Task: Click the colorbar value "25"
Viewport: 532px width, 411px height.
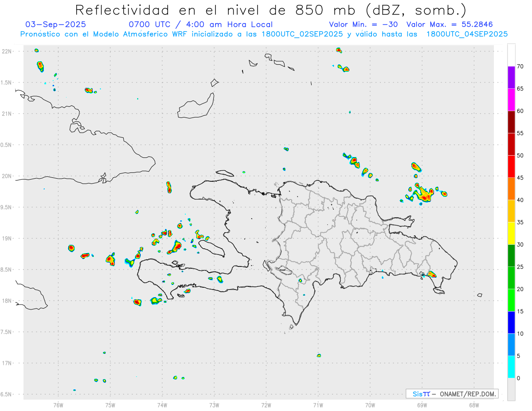Action: point(520,267)
